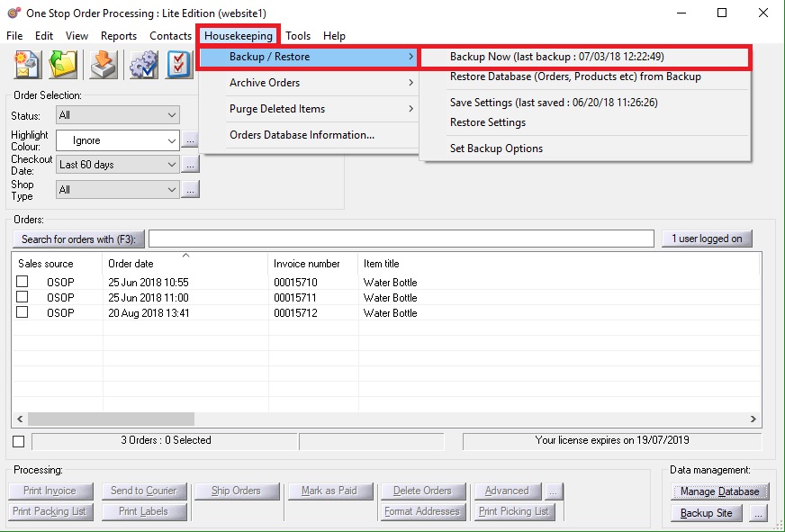Open the Edit menu
This screenshot has height=532, width=785.
[x=44, y=35]
